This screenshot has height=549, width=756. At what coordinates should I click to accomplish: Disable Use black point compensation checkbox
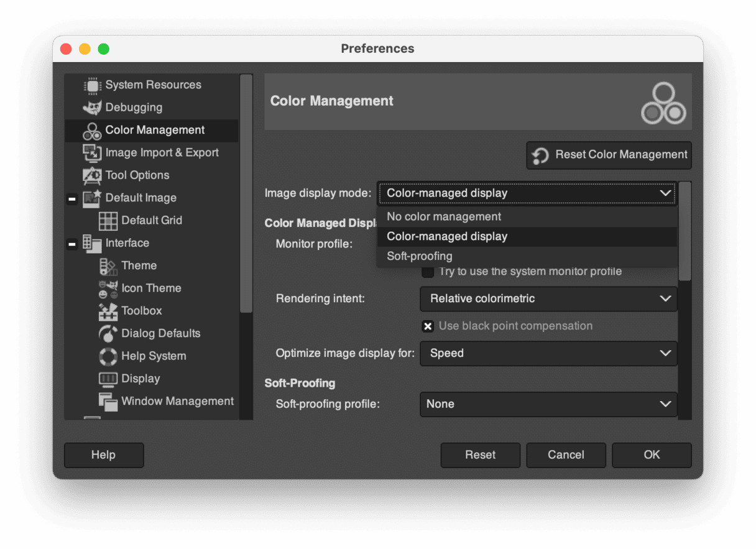pos(428,326)
